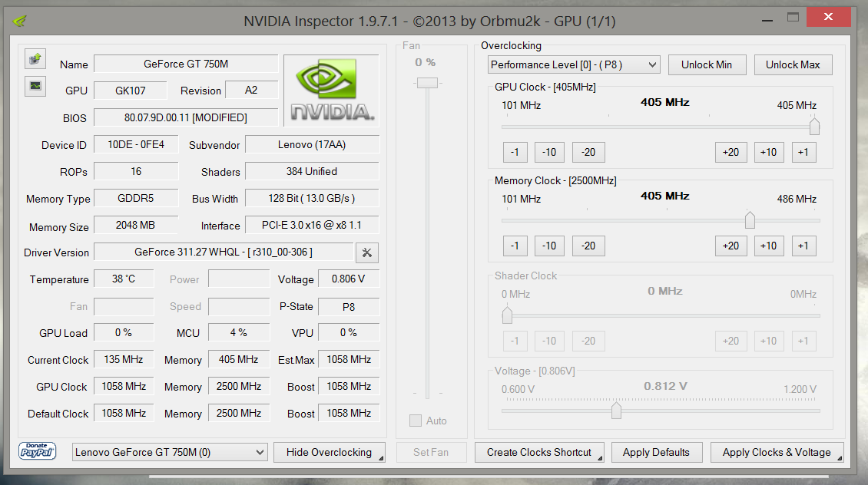
Task: Click the Temperature value 38 °C
Action: (x=124, y=279)
